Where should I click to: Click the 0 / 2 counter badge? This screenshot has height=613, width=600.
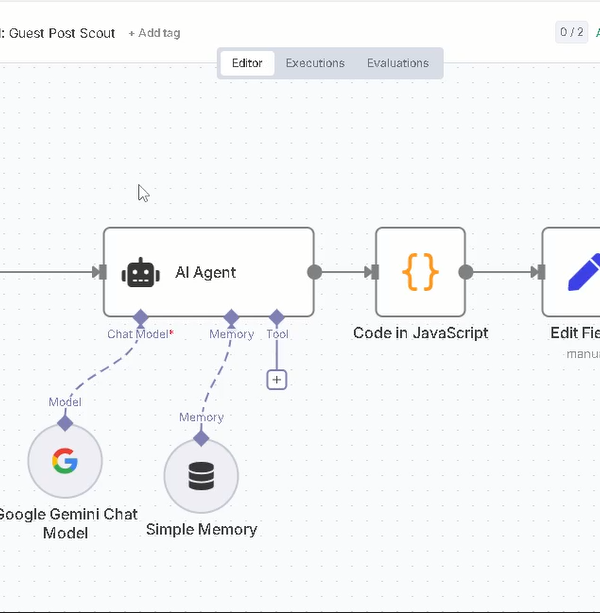pyautogui.click(x=571, y=32)
